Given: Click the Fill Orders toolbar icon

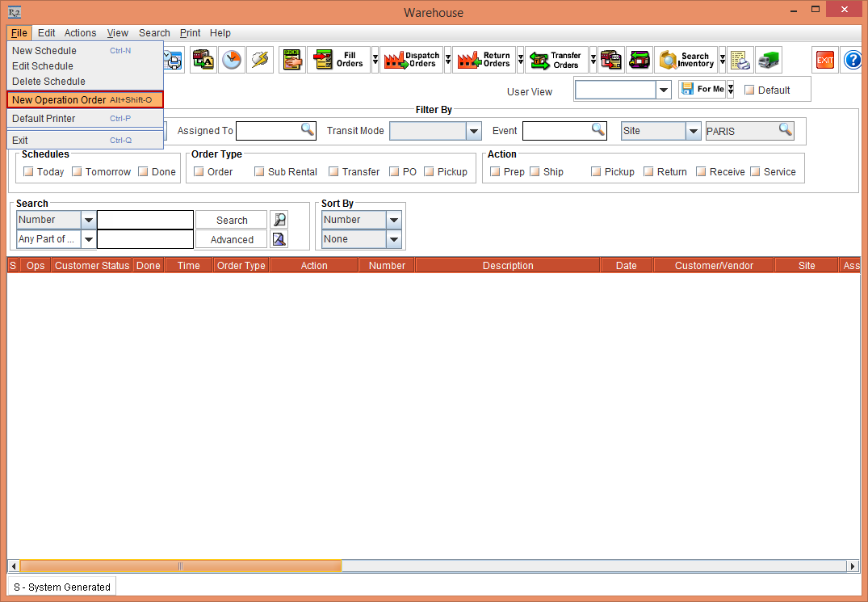Looking at the screenshot, I should (x=338, y=60).
